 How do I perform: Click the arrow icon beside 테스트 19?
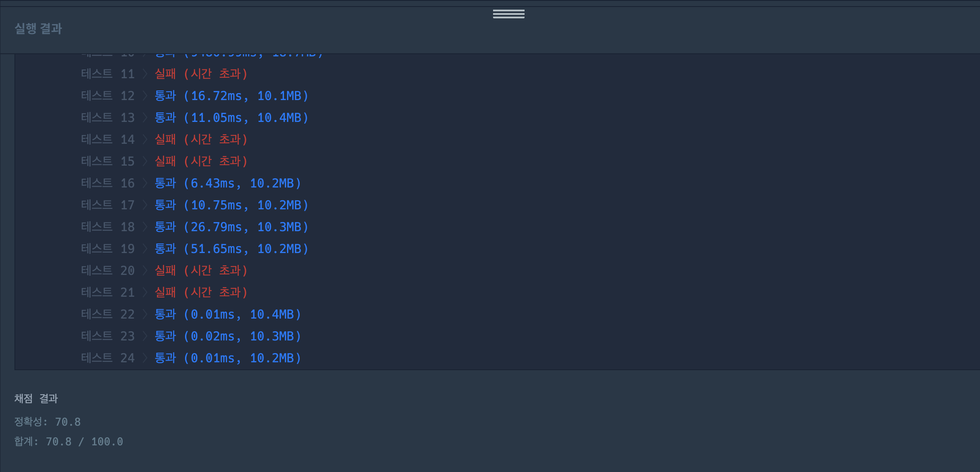pos(145,249)
